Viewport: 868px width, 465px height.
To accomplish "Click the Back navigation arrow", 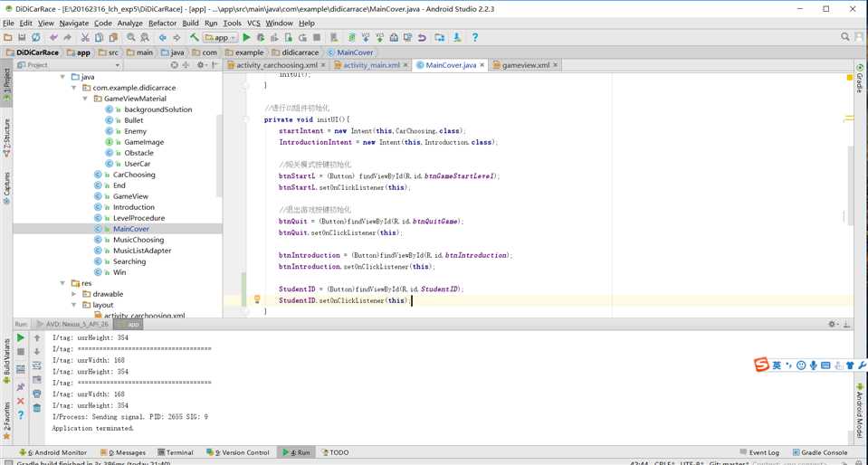I will (x=163, y=38).
